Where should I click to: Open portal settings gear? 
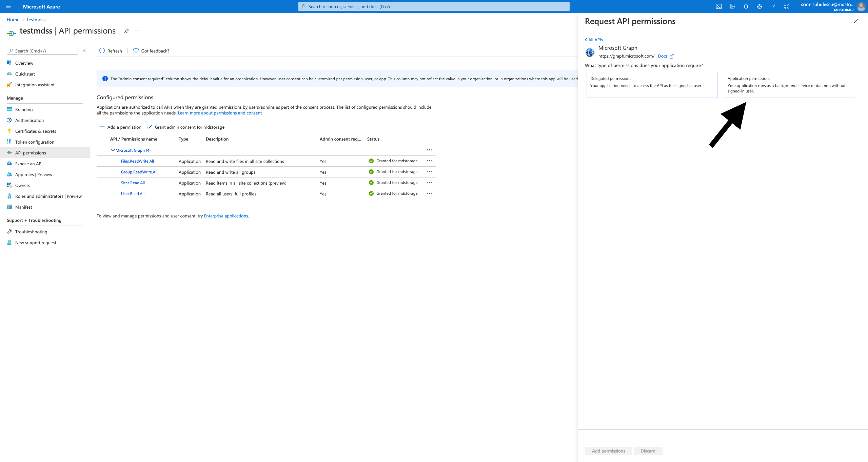[759, 6]
